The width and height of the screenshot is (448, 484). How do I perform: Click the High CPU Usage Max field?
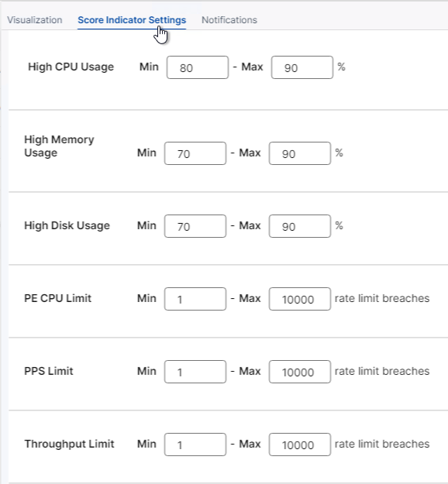pos(302,67)
